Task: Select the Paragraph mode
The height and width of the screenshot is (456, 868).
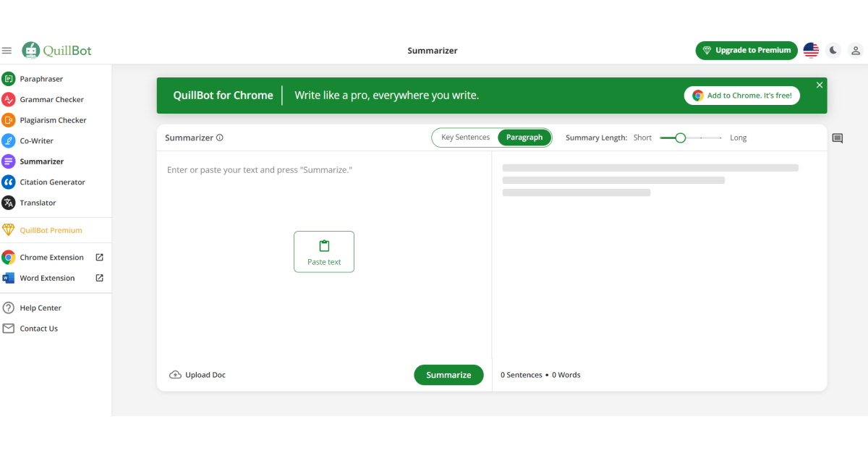Action: pyautogui.click(x=524, y=138)
